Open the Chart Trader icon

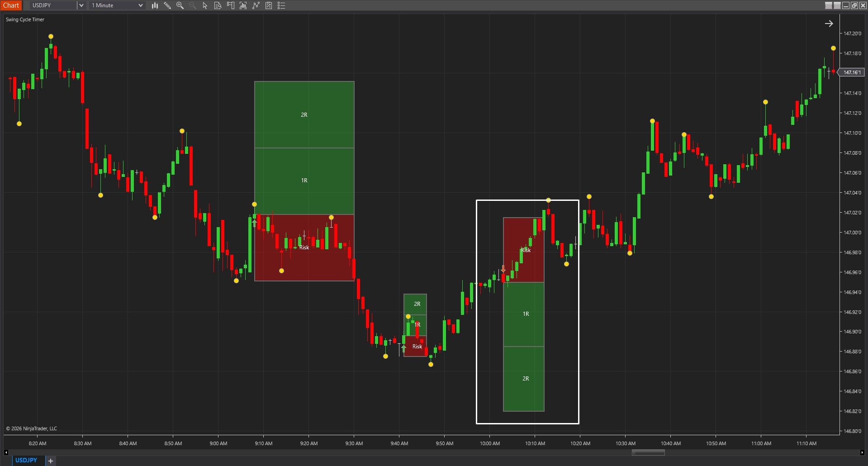pyautogui.click(x=231, y=5)
